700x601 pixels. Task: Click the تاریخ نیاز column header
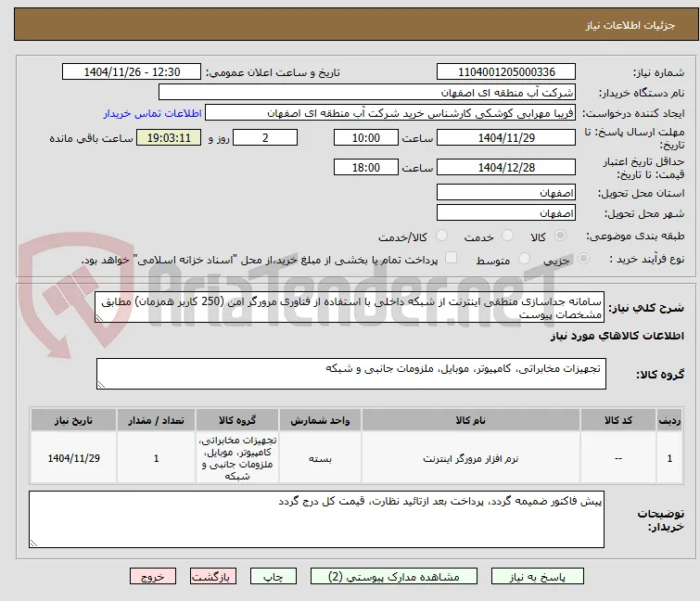pos(73,420)
